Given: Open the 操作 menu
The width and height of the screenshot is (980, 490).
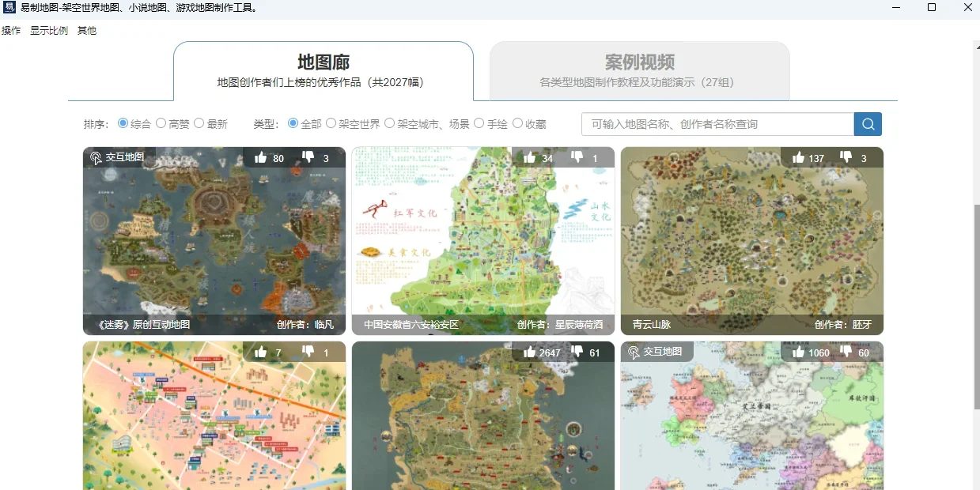Looking at the screenshot, I should (11, 31).
